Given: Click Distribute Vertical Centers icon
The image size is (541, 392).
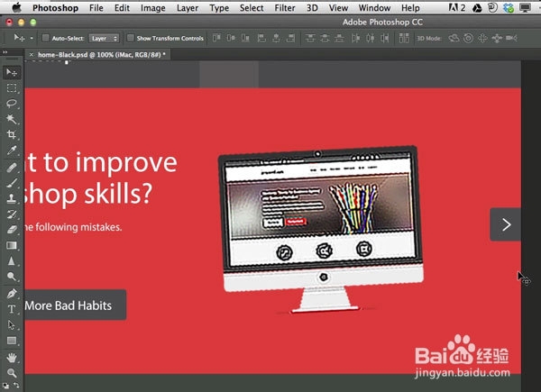Looking at the screenshot, I should 325,38.
